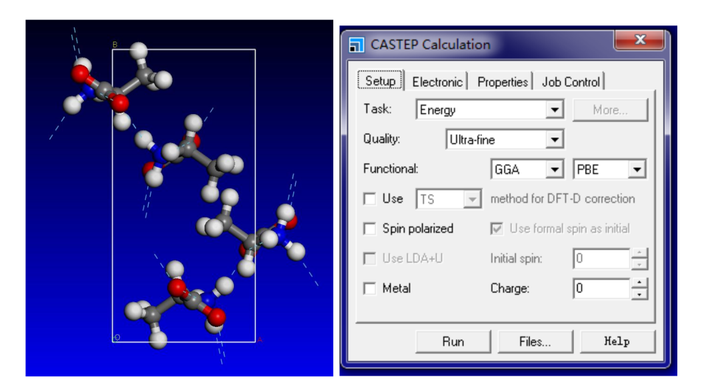
Task: Expand the Quality dropdown set to Ultra-fine
Action: coord(505,140)
